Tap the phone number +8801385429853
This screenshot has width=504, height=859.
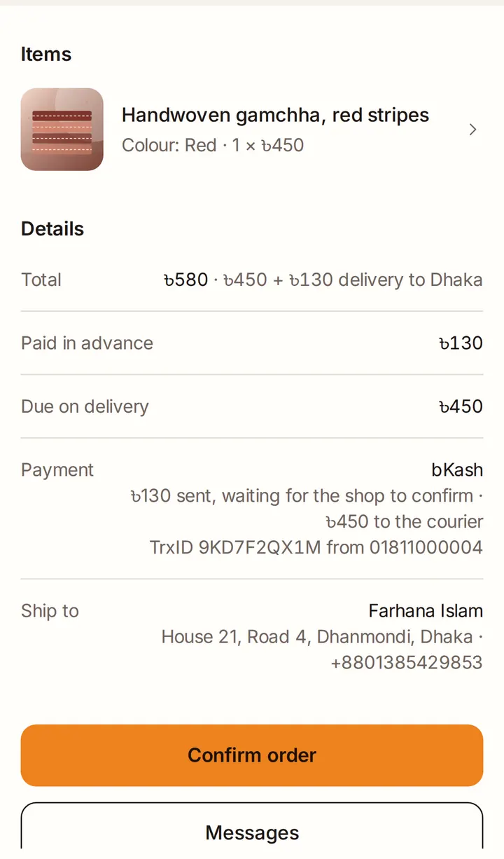[x=407, y=663]
